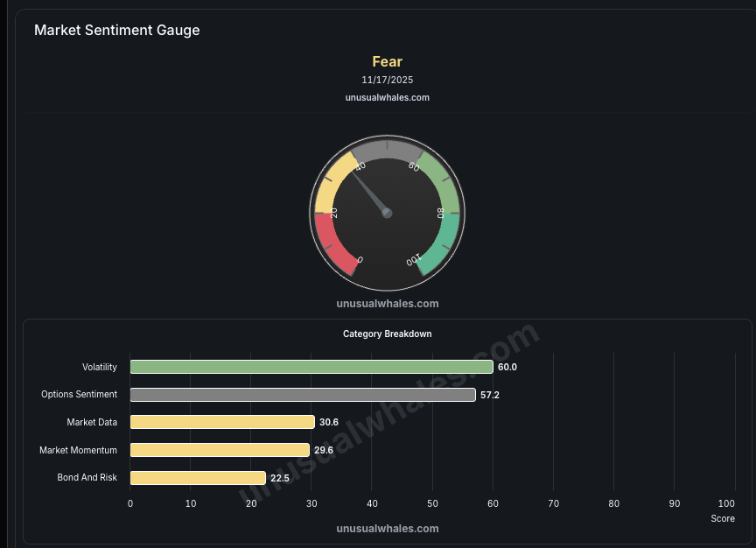The height and width of the screenshot is (548, 756).
Task: Click the 11/17/2025 date text
Action: click(388, 80)
